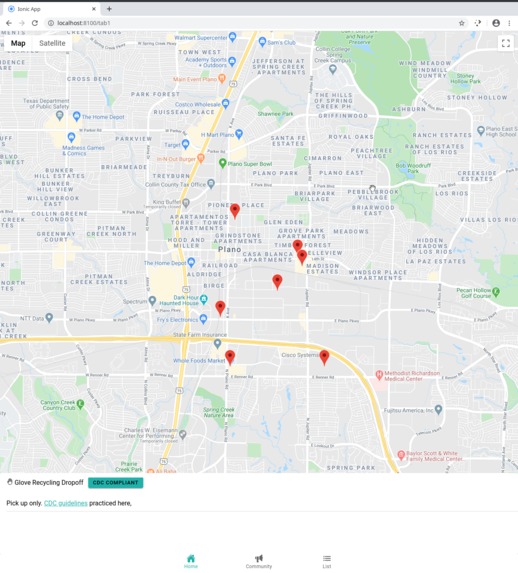Click H Mart Plano map pin
The height and width of the screenshot is (573, 518).
239,134
